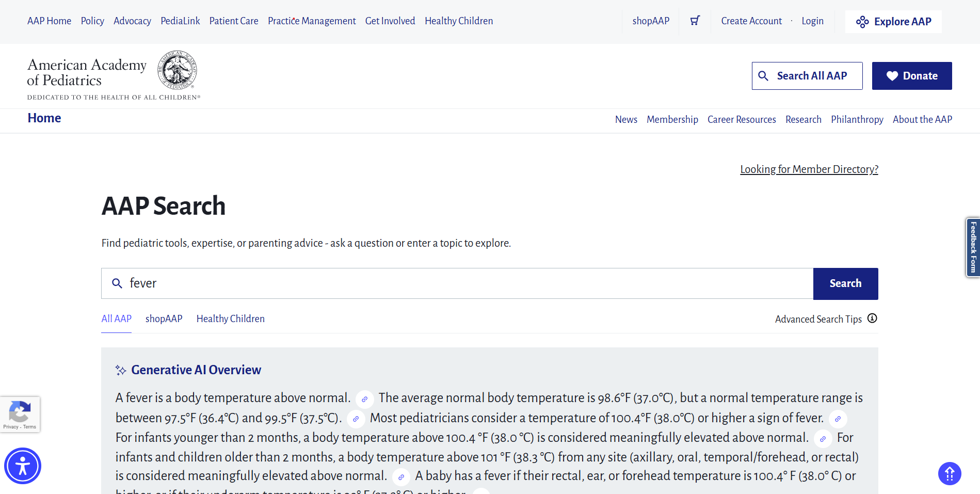
Task: Click the sparkle icon beside Generative AI Overview
Action: pyautogui.click(x=120, y=370)
